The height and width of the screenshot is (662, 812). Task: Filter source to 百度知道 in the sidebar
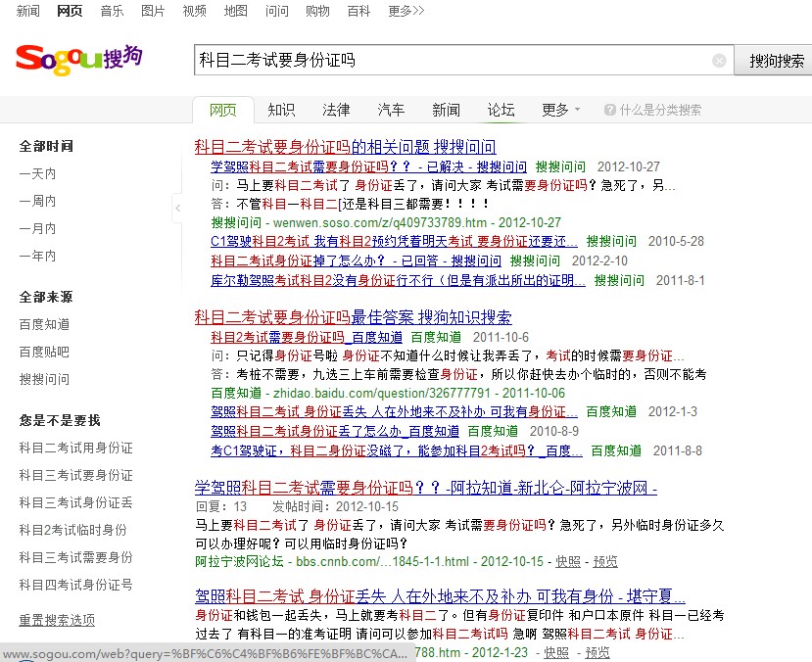click(44, 324)
